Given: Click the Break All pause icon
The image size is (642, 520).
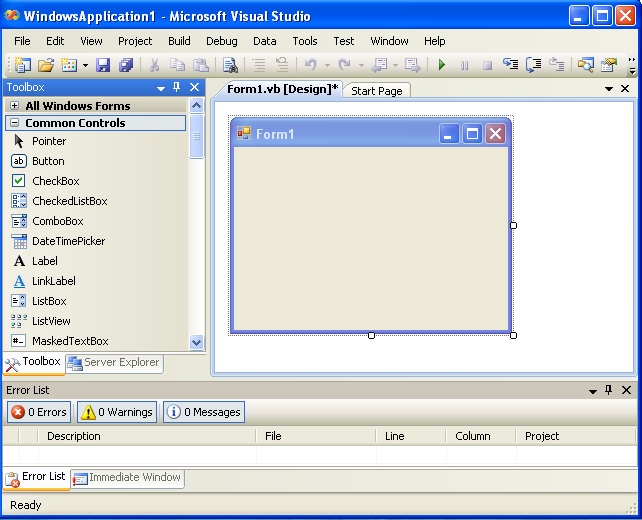Looking at the screenshot, I should point(465,65).
